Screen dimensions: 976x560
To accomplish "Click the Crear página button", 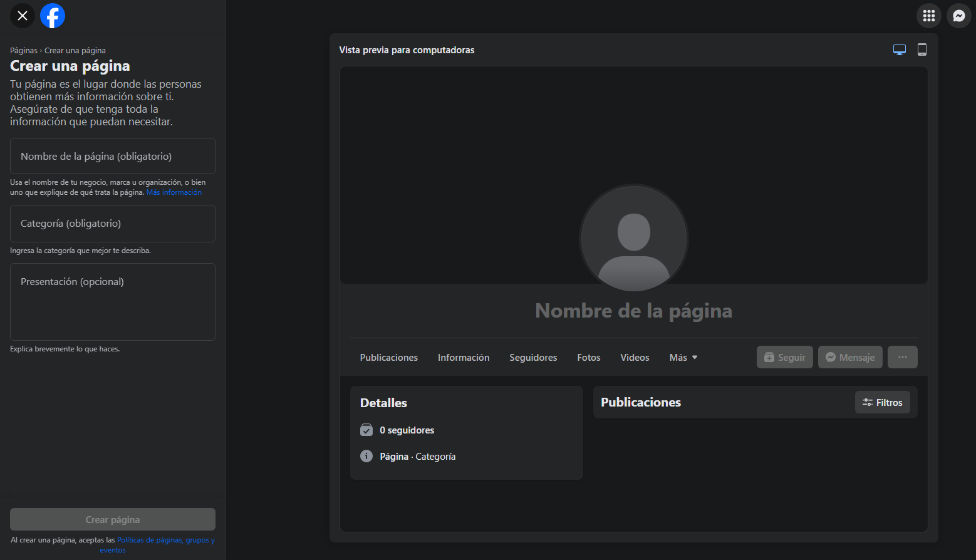I will click(x=113, y=519).
